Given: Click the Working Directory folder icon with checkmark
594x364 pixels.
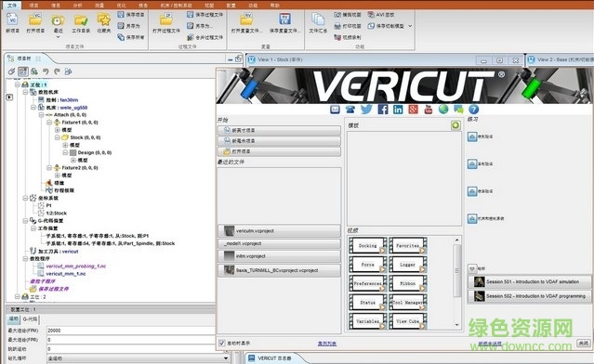Looking at the screenshot, I should coord(81,20).
